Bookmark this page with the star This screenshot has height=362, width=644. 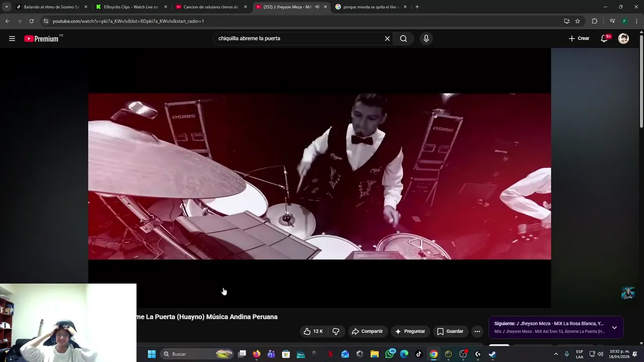tap(578, 21)
